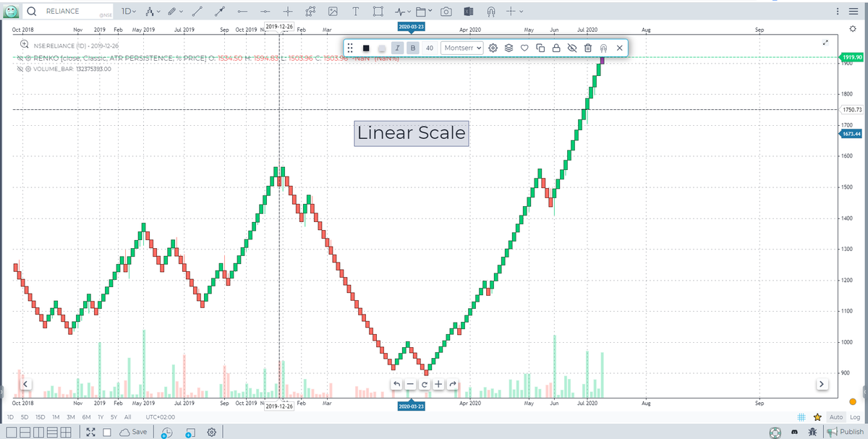Open the indicators pulse dropdown
The width and height of the screenshot is (868, 439).
(x=404, y=12)
